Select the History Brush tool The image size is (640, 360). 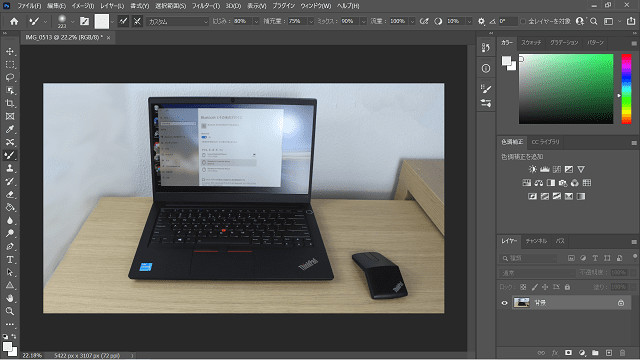click(10, 181)
